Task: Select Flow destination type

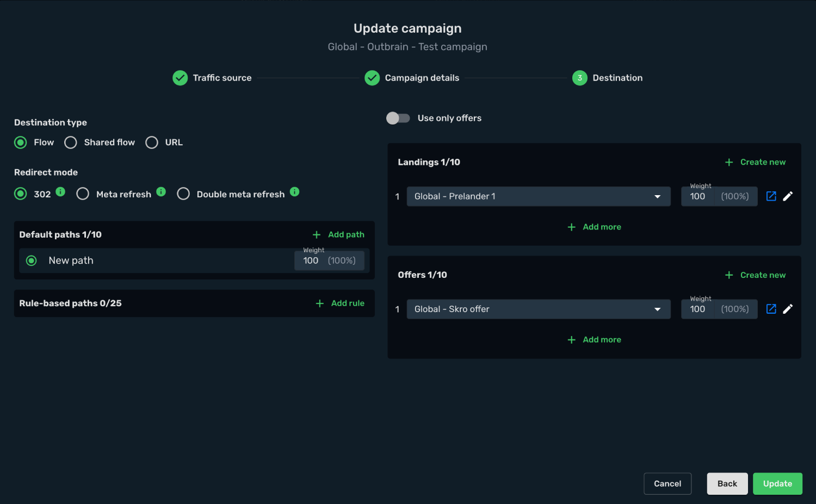Action: 21,142
